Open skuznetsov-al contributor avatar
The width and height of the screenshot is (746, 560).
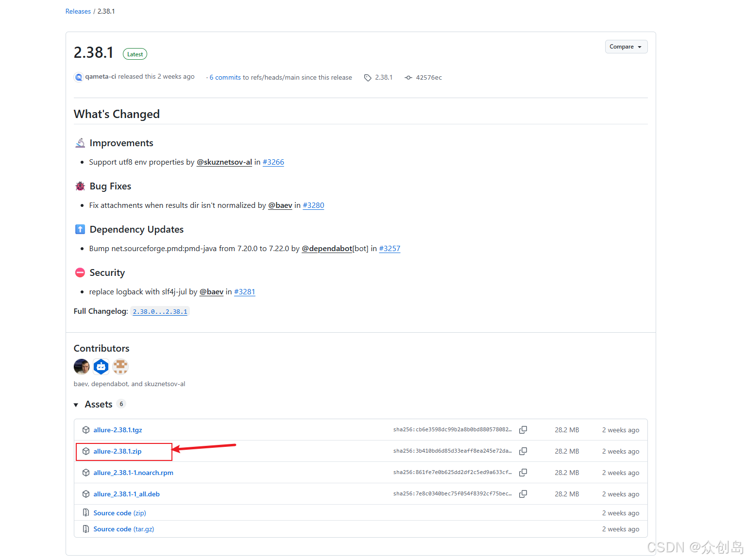[120, 367]
